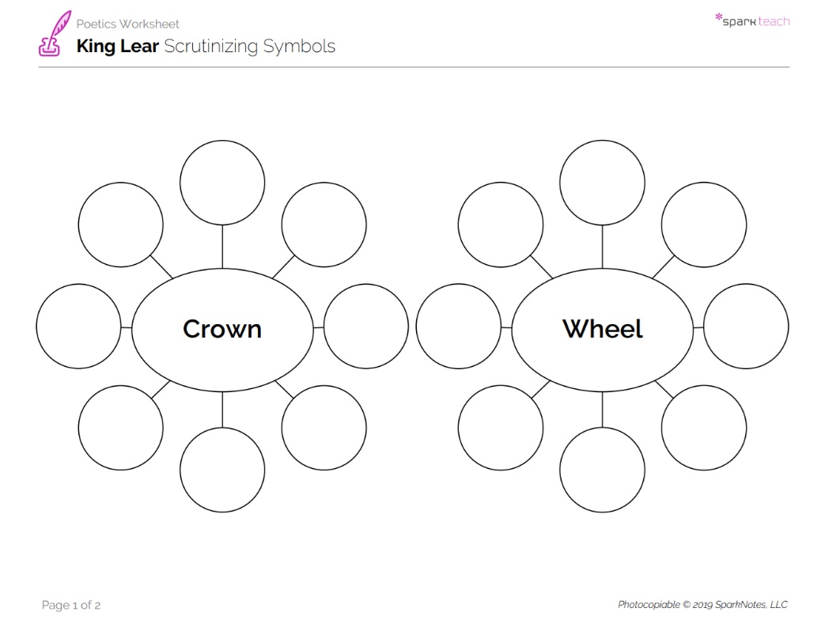
Task: Pick the upper-right circle of the Wheel diagram
Action: click(704, 224)
